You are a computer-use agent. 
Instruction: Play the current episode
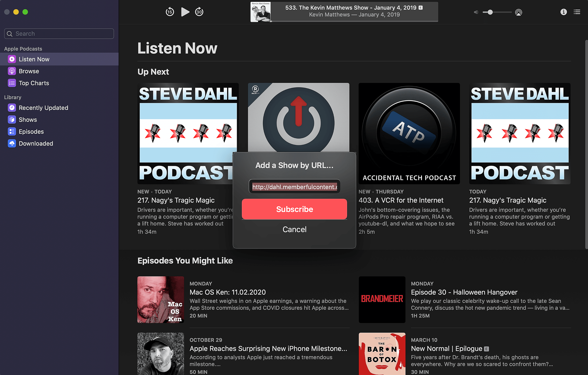[x=185, y=12]
